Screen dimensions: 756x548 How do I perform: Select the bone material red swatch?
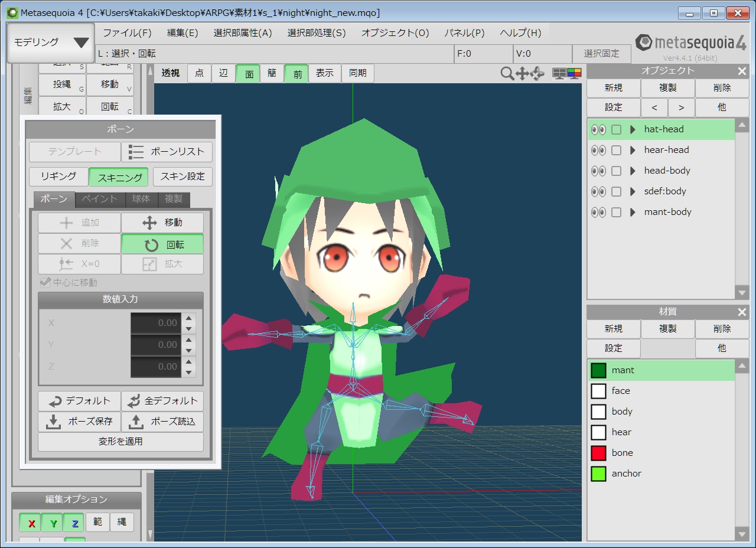(x=599, y=454)
